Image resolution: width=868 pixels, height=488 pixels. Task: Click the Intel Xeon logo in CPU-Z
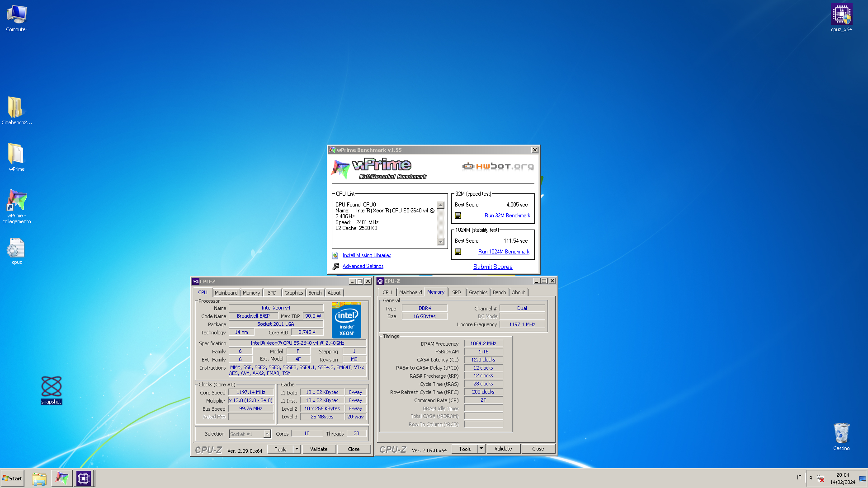point(346,320)
